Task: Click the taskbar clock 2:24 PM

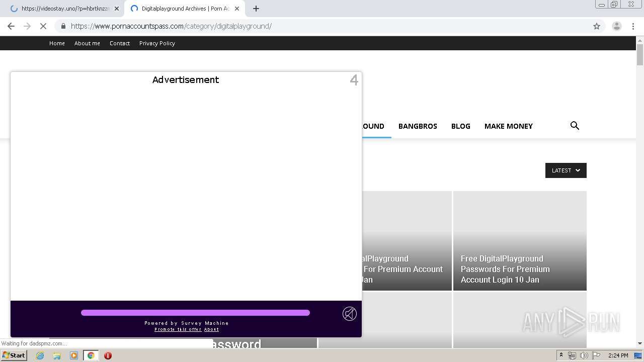Action: pos(618,355)
